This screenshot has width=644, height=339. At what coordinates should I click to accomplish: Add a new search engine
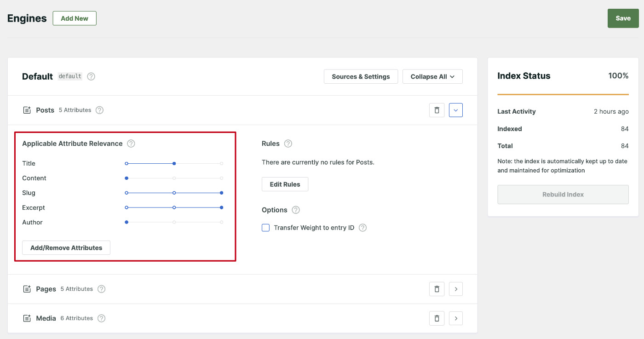[74, 18]
